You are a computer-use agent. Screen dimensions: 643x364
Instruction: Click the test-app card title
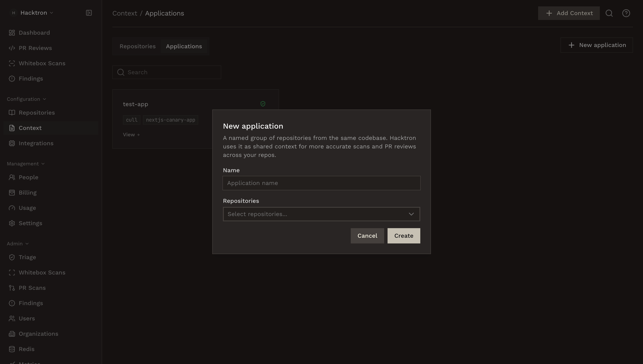[135, 104]
